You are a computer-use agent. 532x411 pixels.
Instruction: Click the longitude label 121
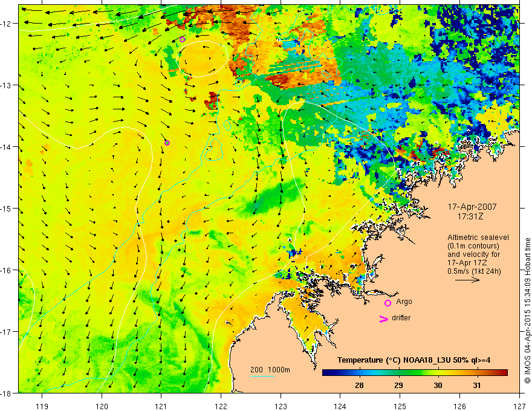tap(161, 406)
